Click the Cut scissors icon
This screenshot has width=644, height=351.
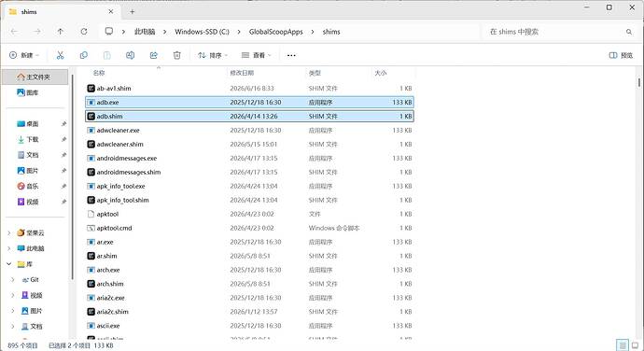tap(61, 55)
